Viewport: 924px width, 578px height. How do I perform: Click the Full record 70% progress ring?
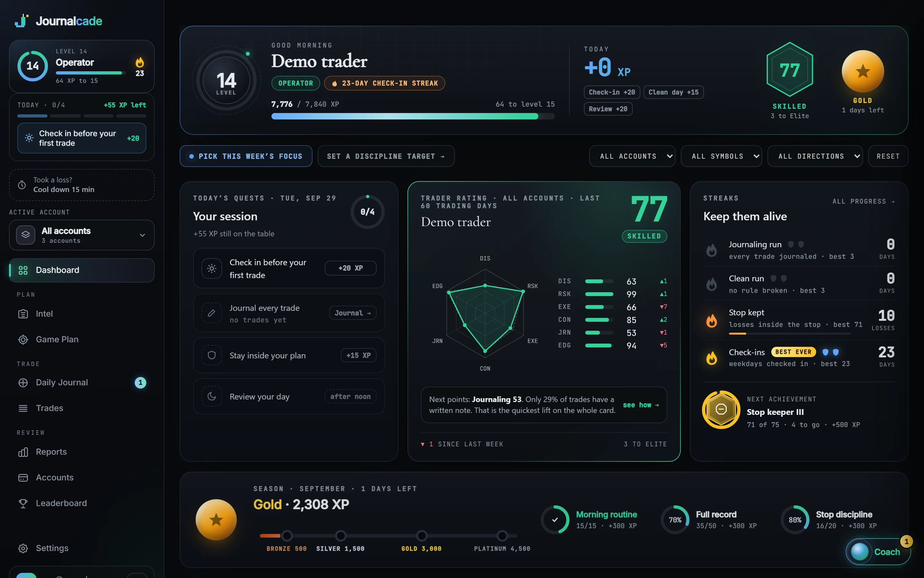(675, 520)
